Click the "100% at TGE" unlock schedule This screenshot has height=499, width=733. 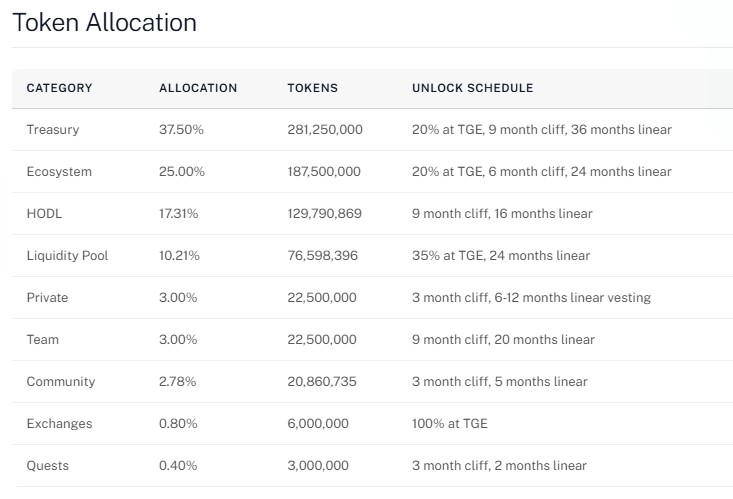[x=450, y=424]
